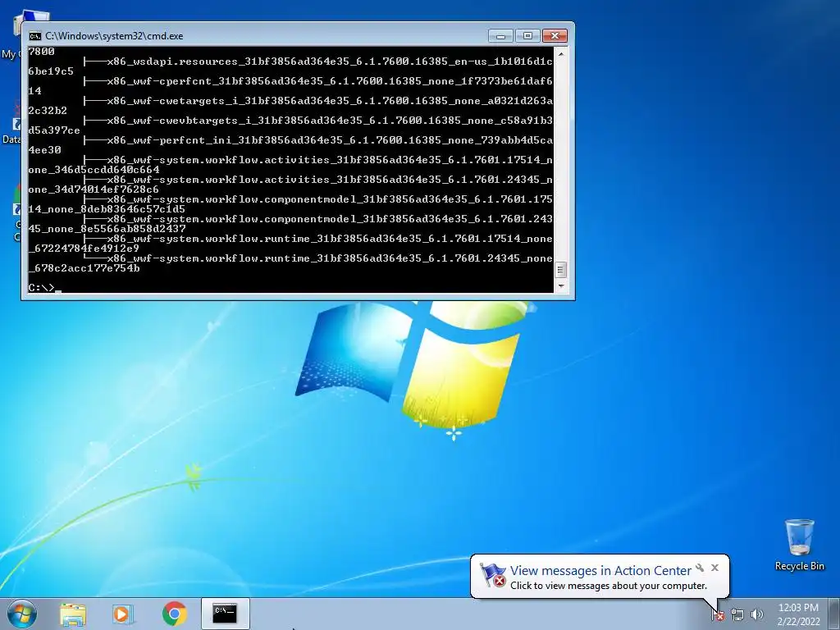The width and height of the screenshot is (840, 630).
Task: Click the cmd window scrollbar thumb
Action: click(x=561, y=269)
